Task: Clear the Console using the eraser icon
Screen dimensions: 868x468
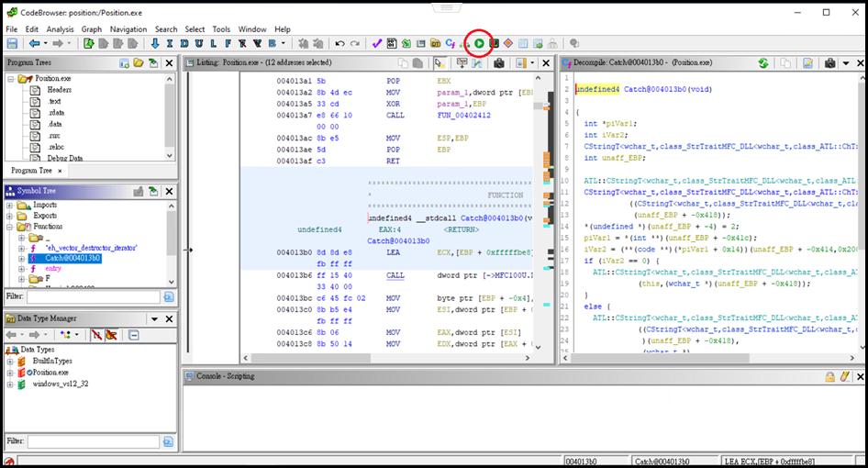Action: click(844, 376)
